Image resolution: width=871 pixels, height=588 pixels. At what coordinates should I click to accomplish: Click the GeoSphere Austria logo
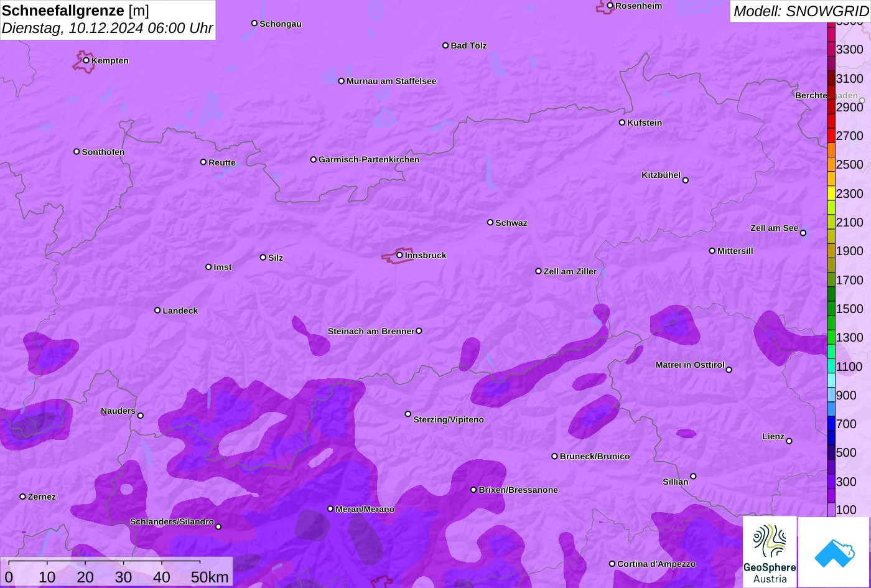point(770,551)
